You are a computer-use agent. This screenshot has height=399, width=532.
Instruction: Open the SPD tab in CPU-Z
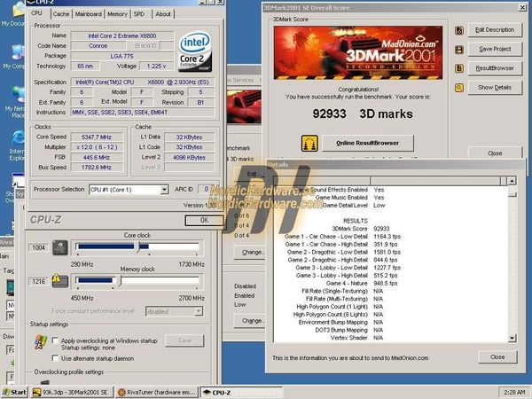click(139, 14)
